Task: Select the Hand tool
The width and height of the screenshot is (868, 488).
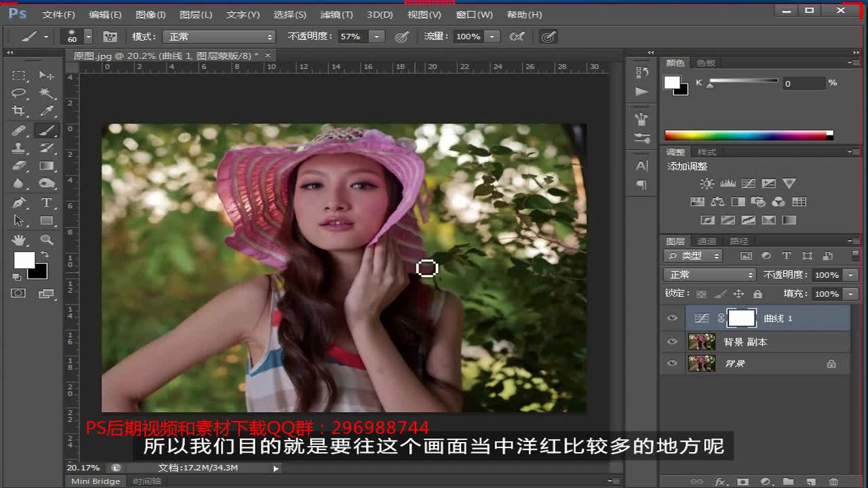Action: 18,239
